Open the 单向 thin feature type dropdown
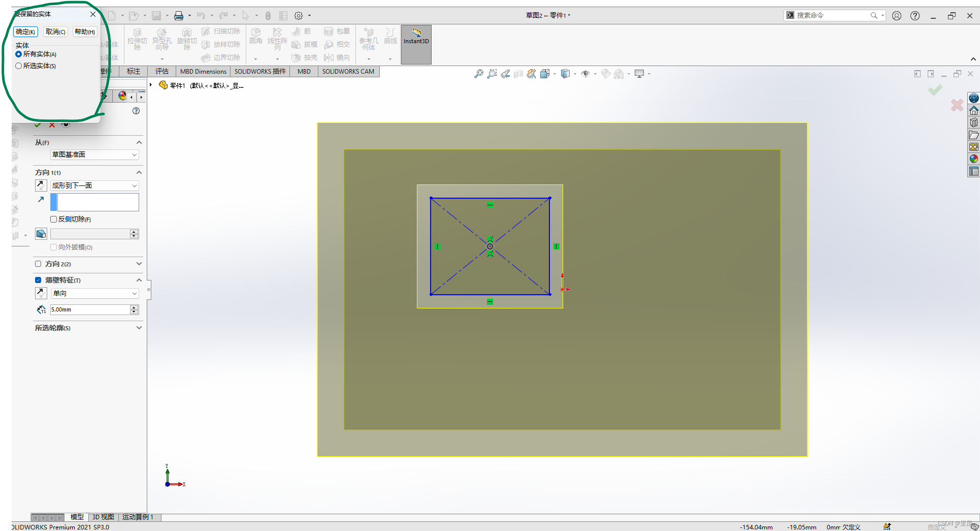 [x=94, y=293]
